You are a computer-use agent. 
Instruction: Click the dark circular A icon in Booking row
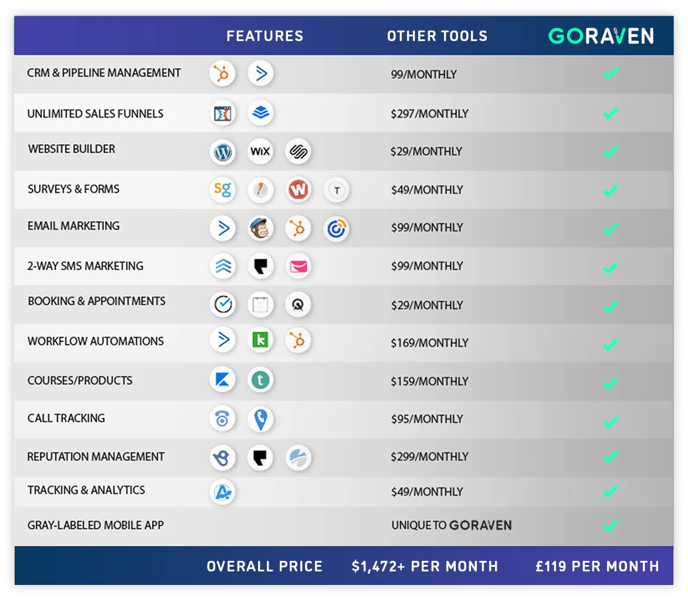[299, 304]
